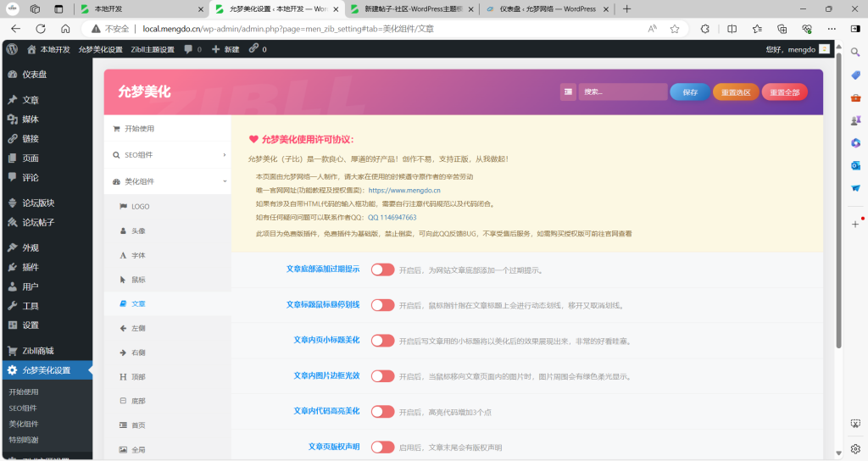Click the page vertical scrollbar
This screenshot has width=868, height=461.
click(838, 212)
